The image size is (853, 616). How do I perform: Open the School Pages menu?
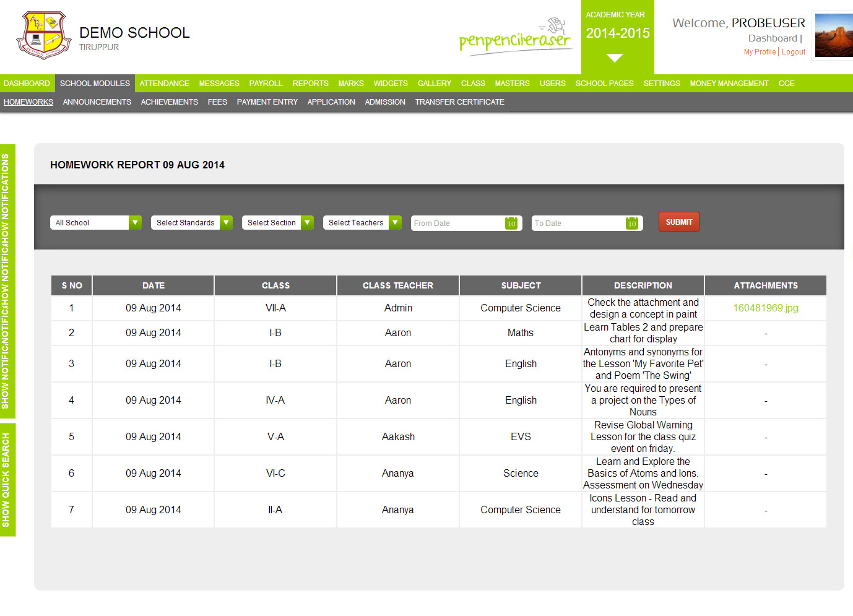click(x=604, y=83)
